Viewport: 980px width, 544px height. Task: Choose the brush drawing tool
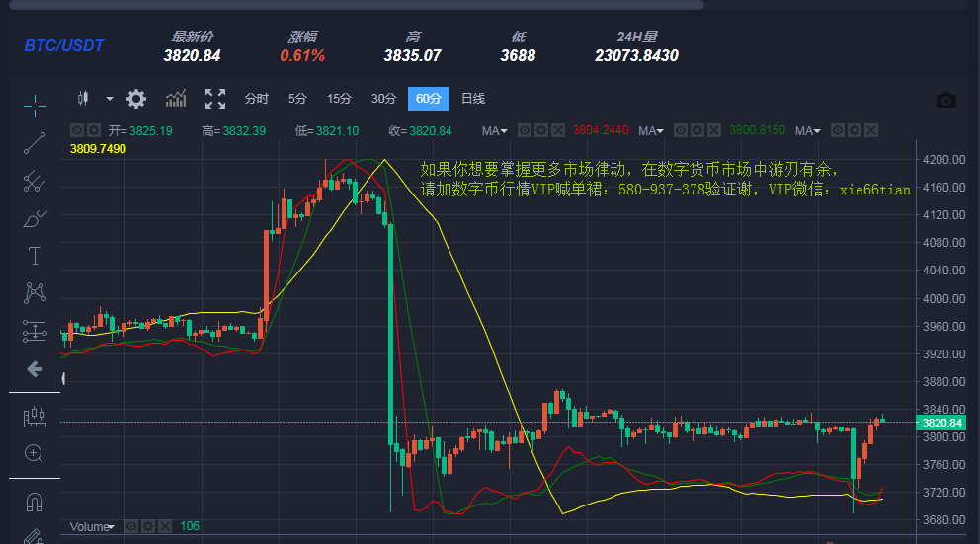click(x=35, y=218)
